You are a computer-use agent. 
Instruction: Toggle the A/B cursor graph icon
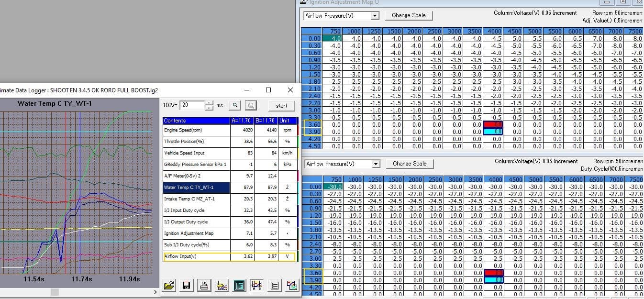pos(256,286)
